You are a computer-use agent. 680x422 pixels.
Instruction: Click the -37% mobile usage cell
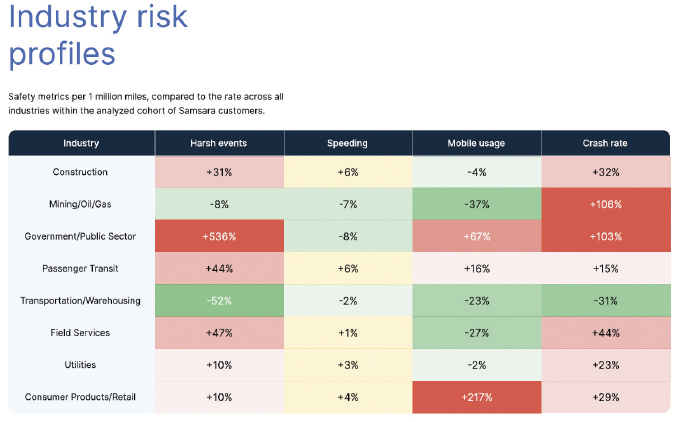click(x=476, y=204)
